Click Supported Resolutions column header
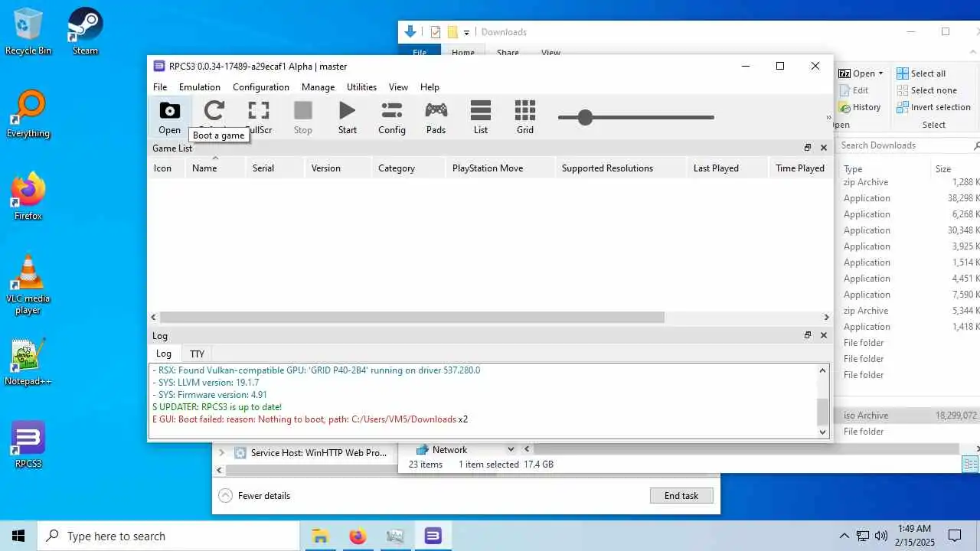The image size is (980, 551). [620, 168]
